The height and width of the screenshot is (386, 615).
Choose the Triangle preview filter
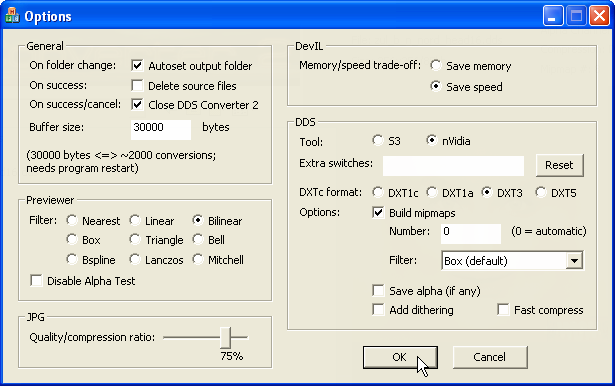click(x=135, y=239)
